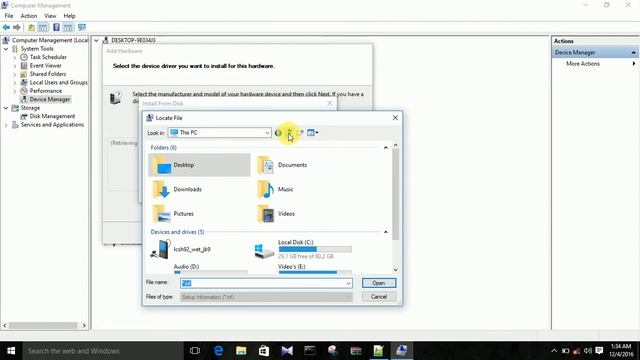Image resolution: width=640 pixels, height=360 pixels.
Task: Open the Store from the taskbar
Action: coord(264,351)
